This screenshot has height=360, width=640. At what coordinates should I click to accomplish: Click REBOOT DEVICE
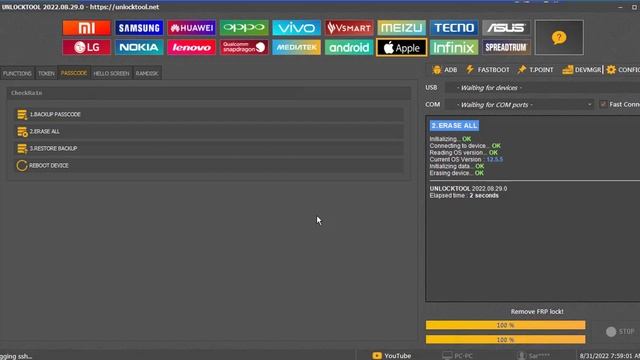click(x=208, y=166)
